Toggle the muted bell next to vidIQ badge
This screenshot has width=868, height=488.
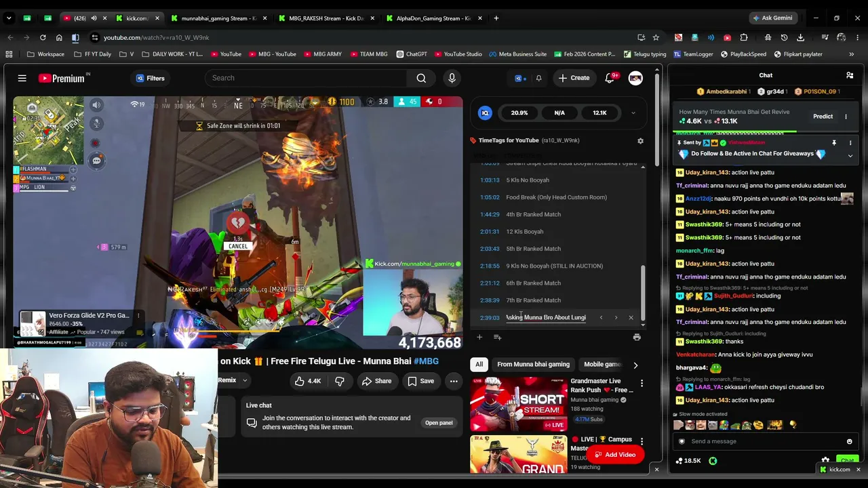tap(538, 79)
